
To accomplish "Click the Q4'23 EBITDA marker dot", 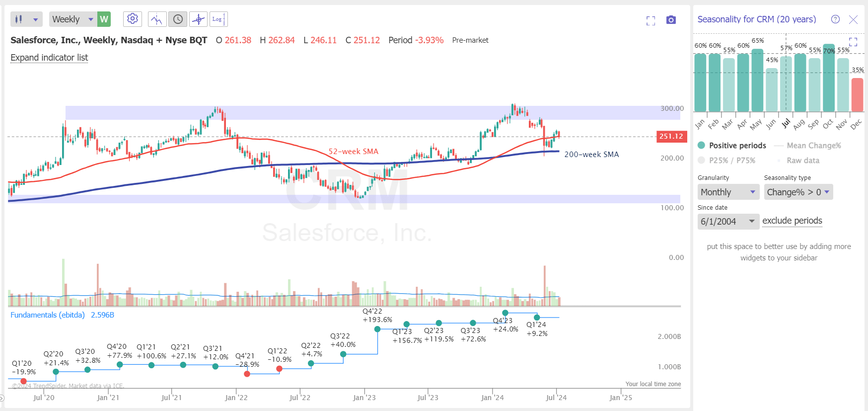I will 505,313.
